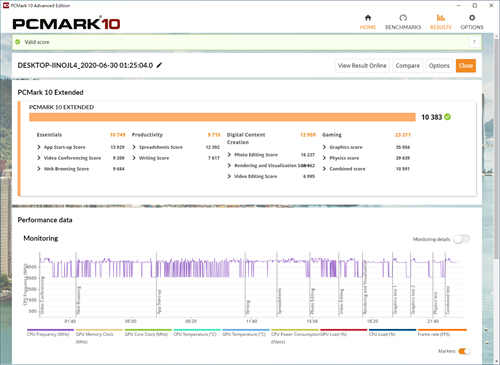Click the Digital Content Creation heading

246,138
